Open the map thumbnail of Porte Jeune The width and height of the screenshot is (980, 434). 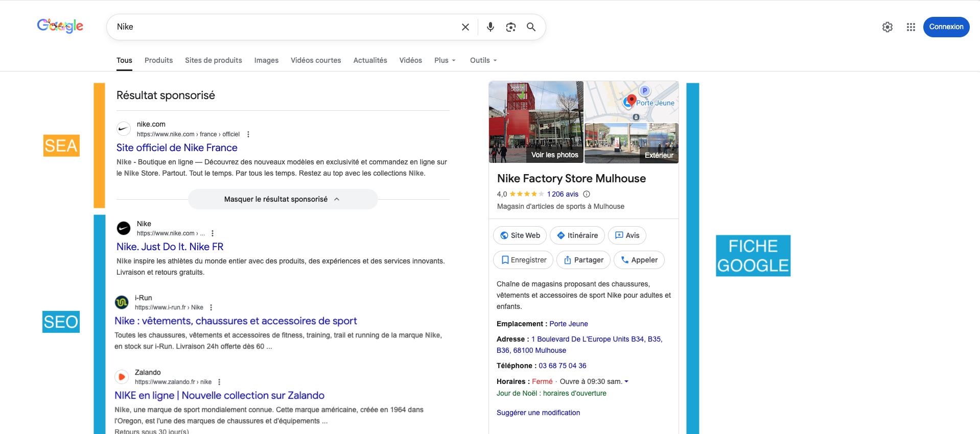[x=632, y=102]
